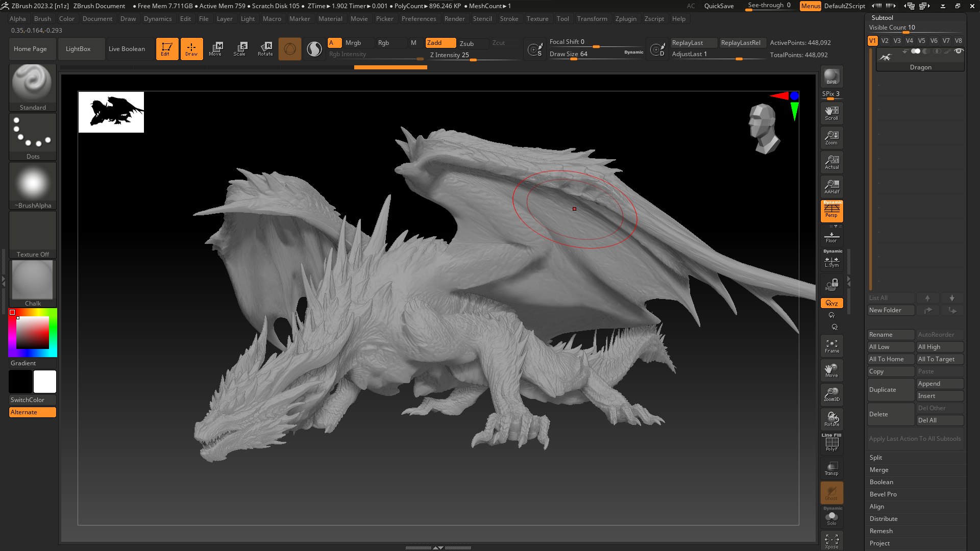Toggle the Zadd sculpt mode
Image resolution: width=980 pixels, height=551 pixels.
440,43
